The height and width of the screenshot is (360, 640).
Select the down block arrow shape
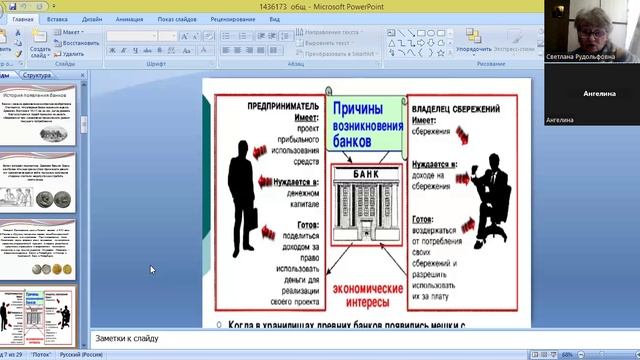coord(431,43)
